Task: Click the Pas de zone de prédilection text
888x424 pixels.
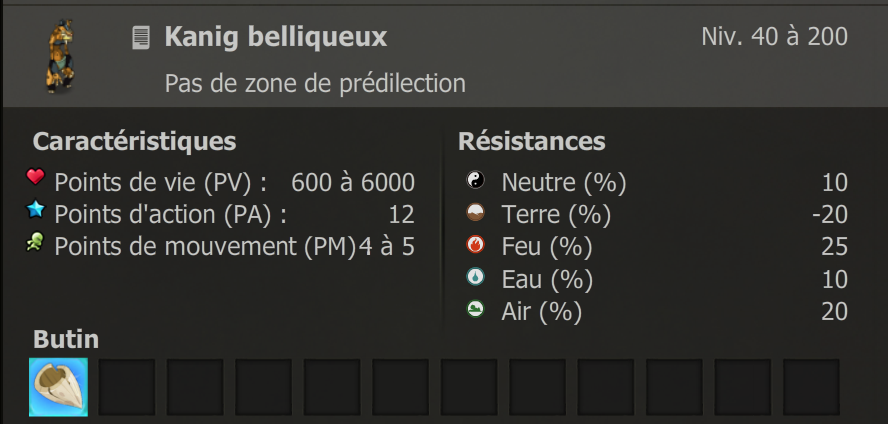Action: point(315,82)
